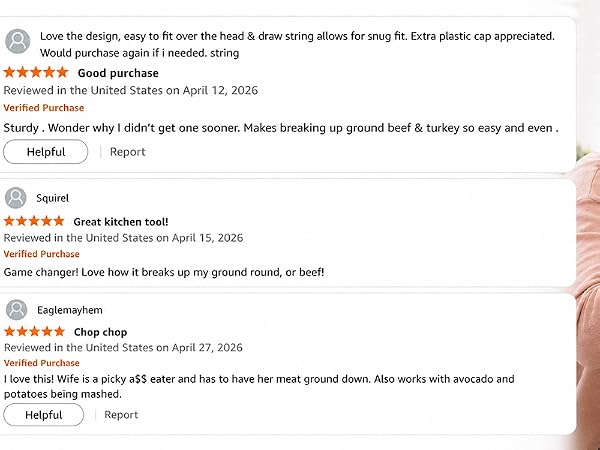Open the Good purchase review title
Screen dimensions: 600x450
coord(118,73)
